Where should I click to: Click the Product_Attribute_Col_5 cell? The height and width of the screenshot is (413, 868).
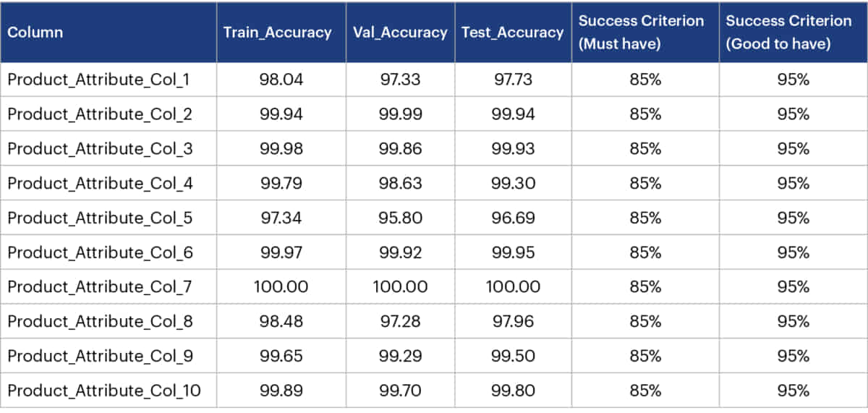[109, 218]
